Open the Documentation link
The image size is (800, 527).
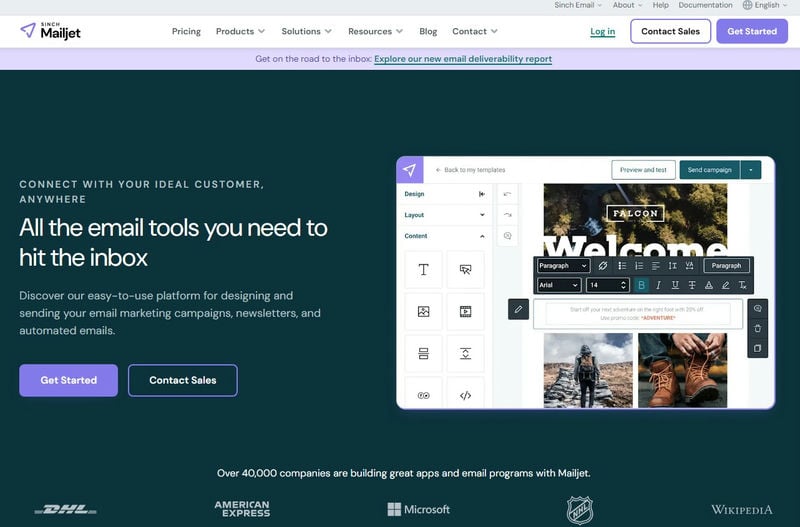705,5
